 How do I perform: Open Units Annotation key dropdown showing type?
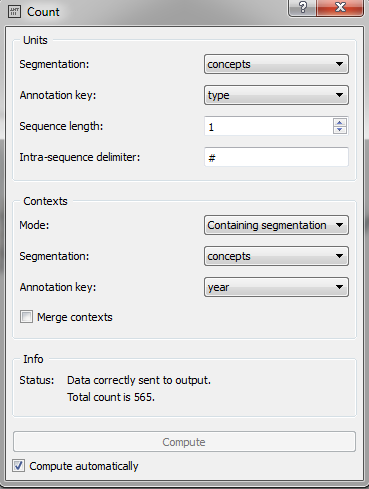point(276,95)
